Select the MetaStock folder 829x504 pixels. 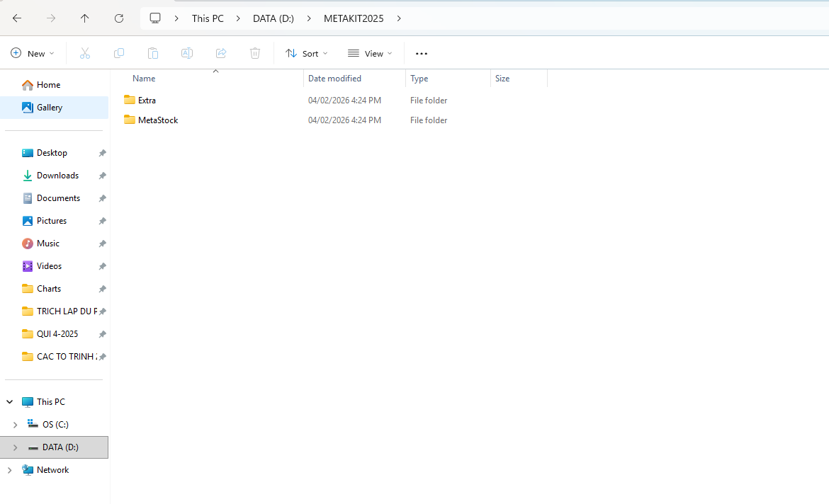tap(157, 120)
